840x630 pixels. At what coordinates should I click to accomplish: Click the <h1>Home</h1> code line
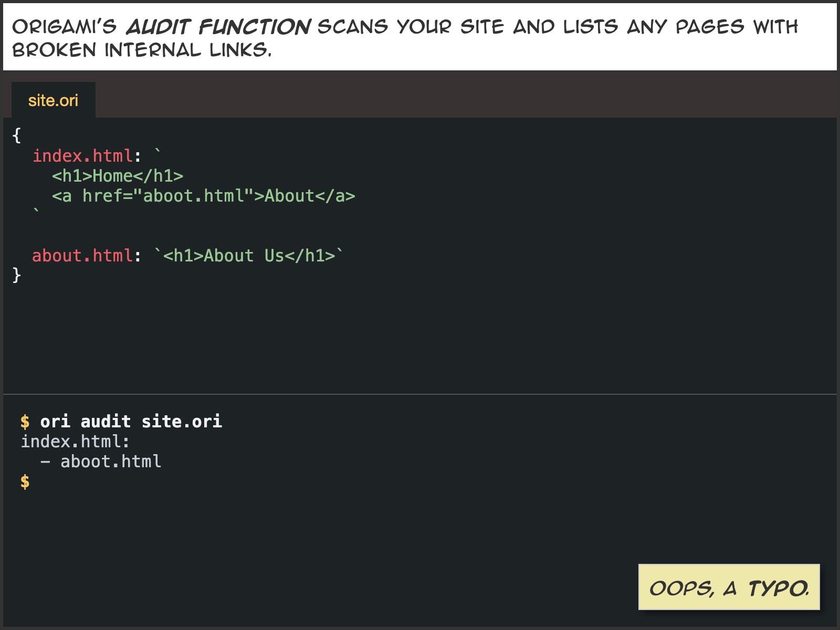point(118,176)
